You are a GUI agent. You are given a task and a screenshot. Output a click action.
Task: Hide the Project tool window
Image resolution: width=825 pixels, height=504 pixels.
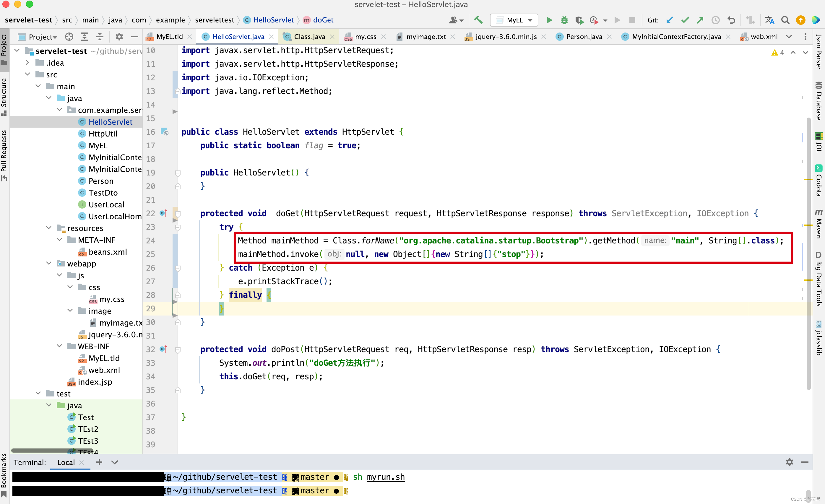tap(135, 37)
